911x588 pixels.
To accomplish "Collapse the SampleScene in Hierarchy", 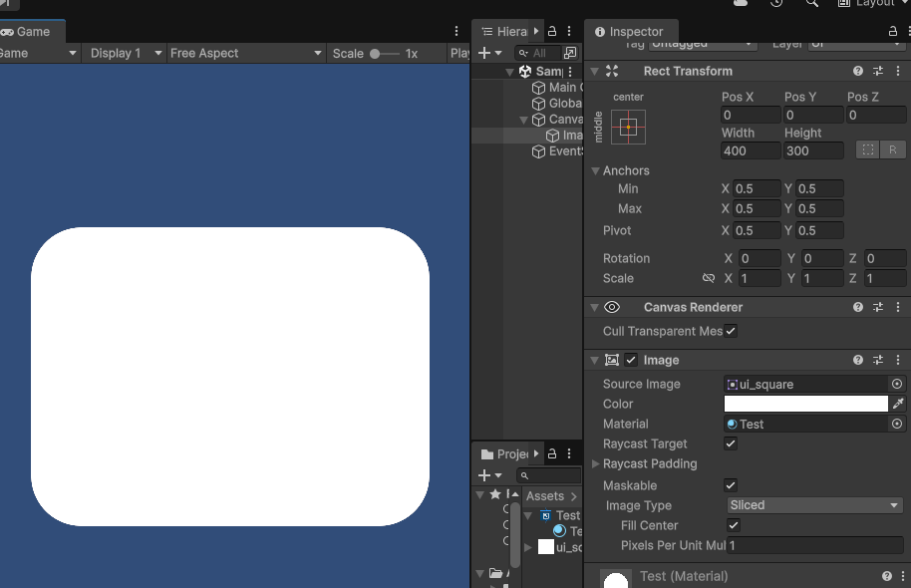I will [x=509, y=72].
